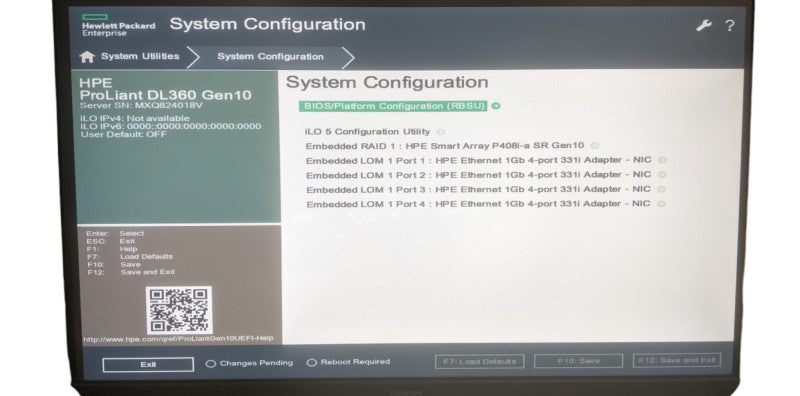
Task: Click the Home icon in breadcrumb
Action: tap(87, 57)
